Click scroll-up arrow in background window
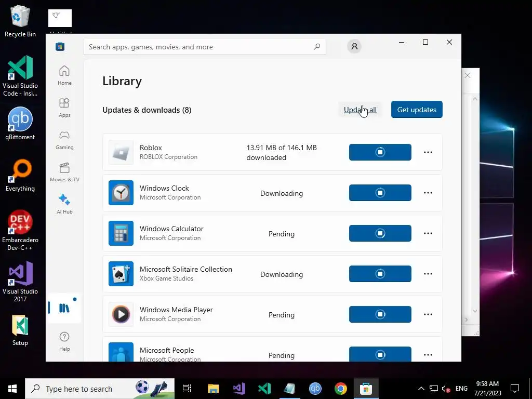Viewport: 532px width, 399px height. [475, 99]
